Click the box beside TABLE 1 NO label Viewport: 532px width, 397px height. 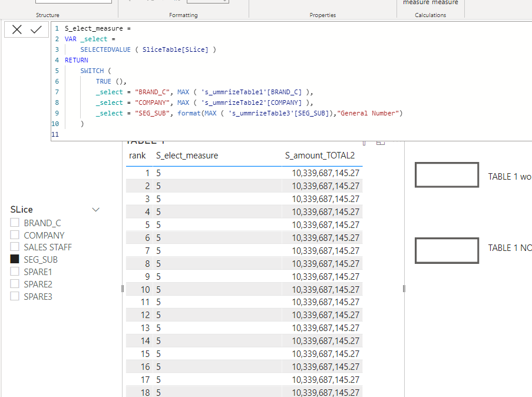tap(447, 250)
